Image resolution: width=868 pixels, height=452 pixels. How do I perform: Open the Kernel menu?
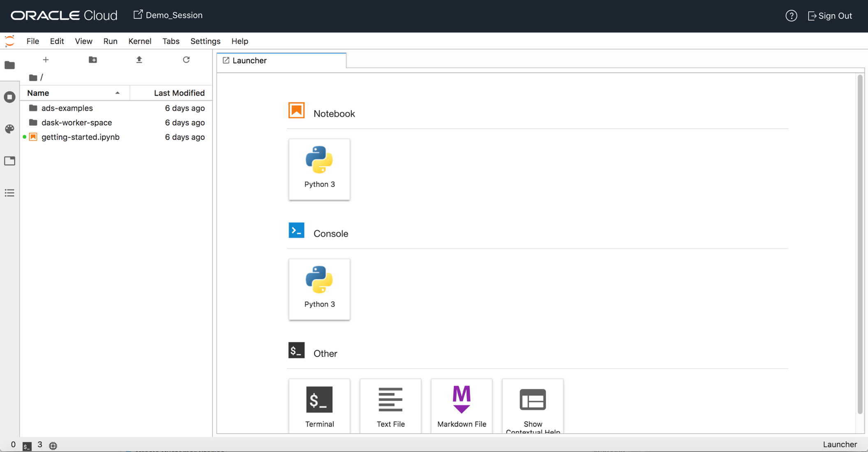point(140,41)
